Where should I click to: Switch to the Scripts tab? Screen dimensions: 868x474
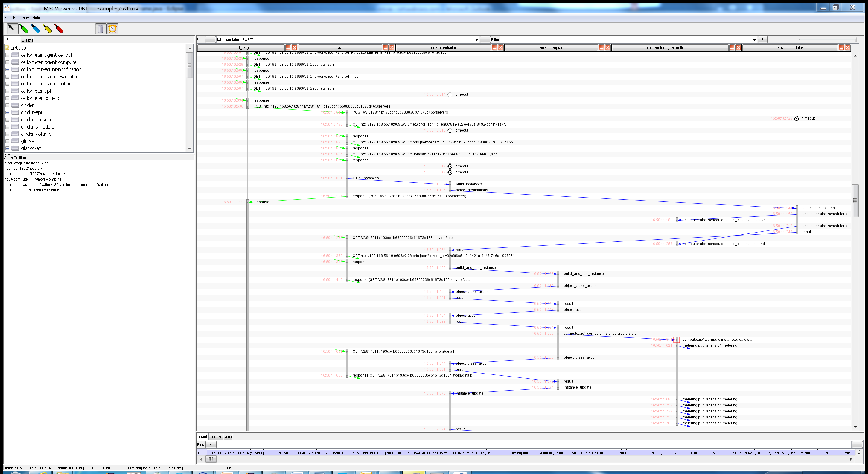(x=27, y=40)
